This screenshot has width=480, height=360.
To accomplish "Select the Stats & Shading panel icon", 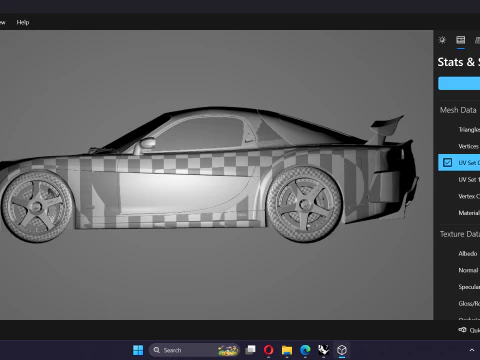I will pos(461,40).
